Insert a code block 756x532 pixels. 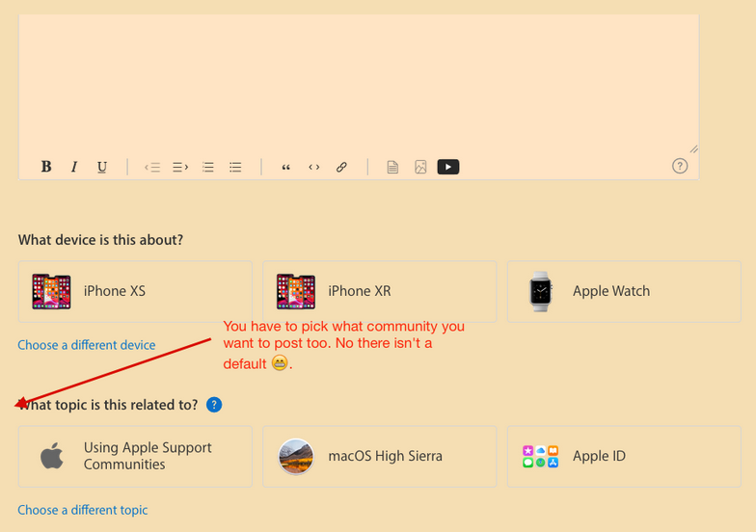314,168
